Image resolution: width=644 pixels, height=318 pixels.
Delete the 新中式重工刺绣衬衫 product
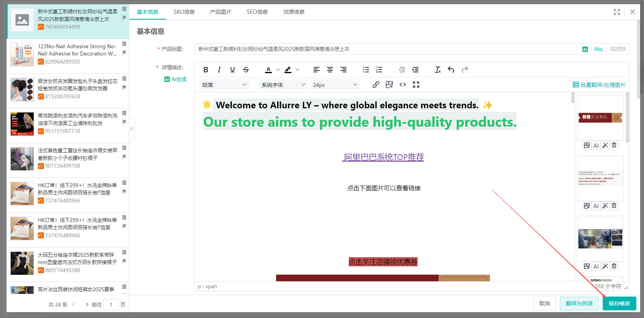point(124,9)
